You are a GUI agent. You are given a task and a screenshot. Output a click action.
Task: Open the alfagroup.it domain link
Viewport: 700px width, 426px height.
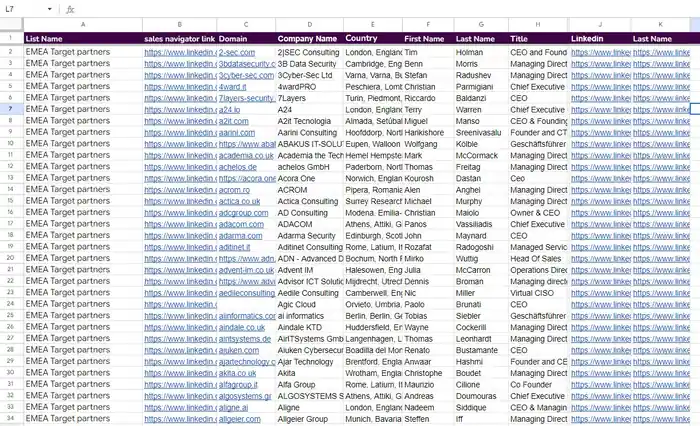click(x=238, y=385)
